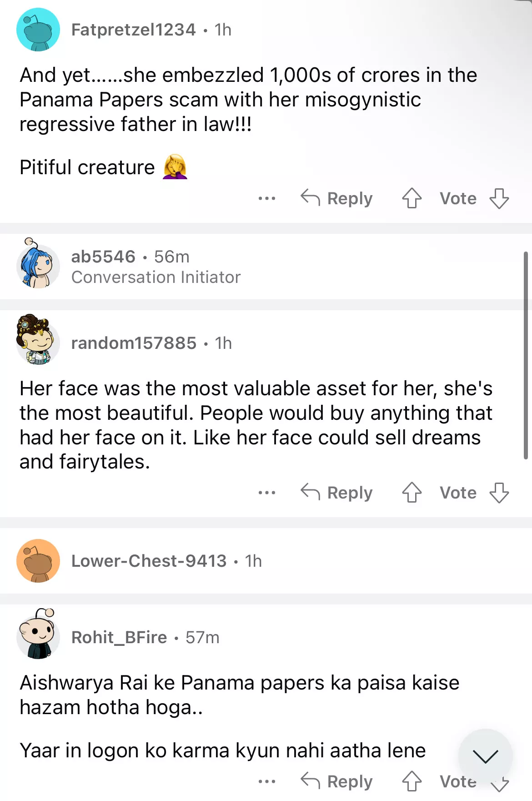This screenshot has width=532, height=801.
Task: Tap the jump-to-next-comment chevron button
Action: [485, 756]
